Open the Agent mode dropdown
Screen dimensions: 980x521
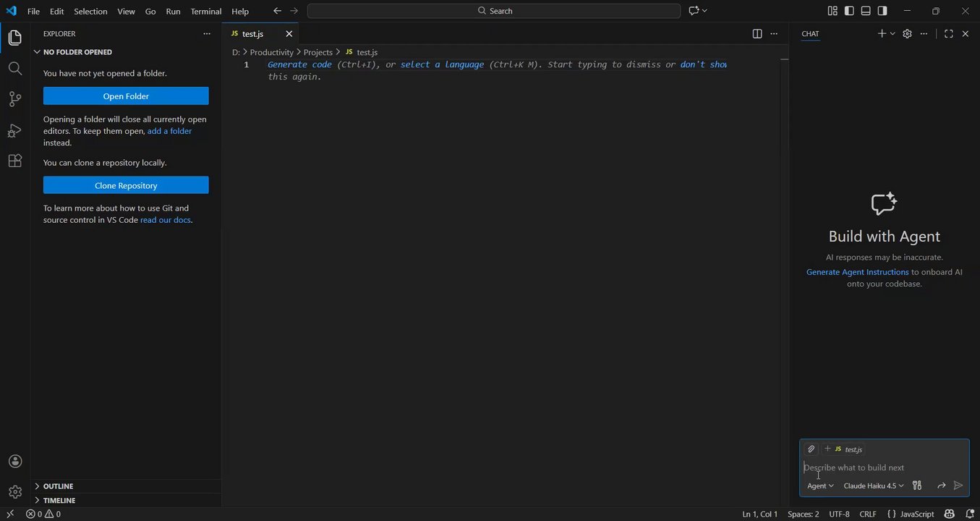[820, 486]
